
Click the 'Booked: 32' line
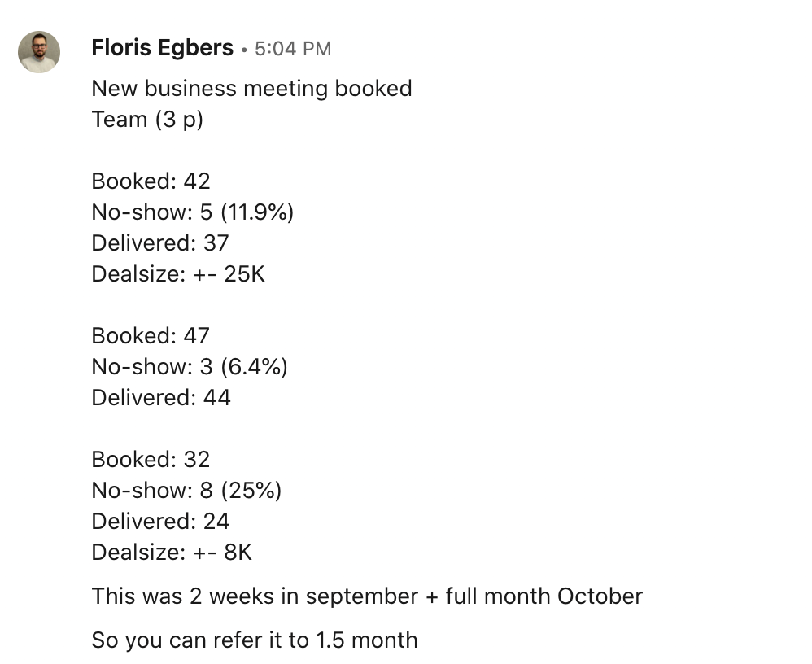151,460
